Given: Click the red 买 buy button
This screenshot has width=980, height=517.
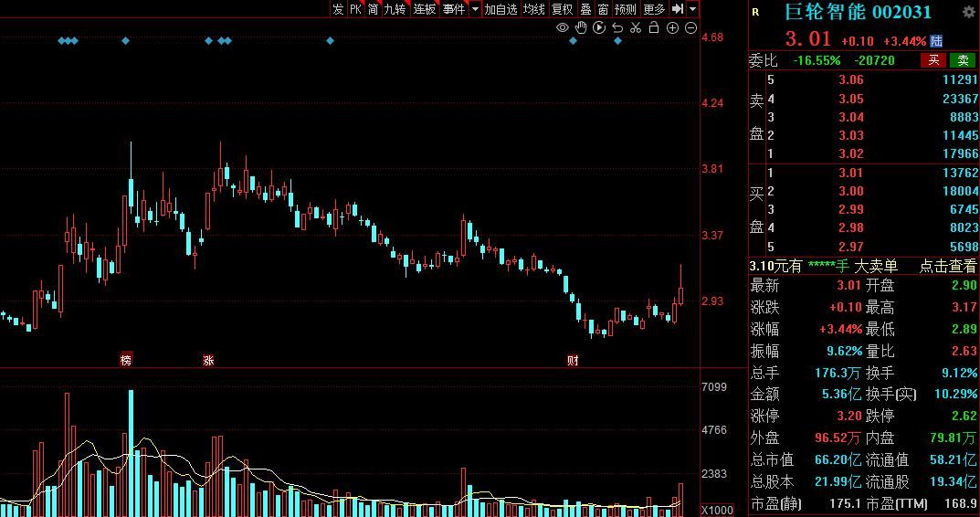Looking at the screenshot, I should coord(933,60).
